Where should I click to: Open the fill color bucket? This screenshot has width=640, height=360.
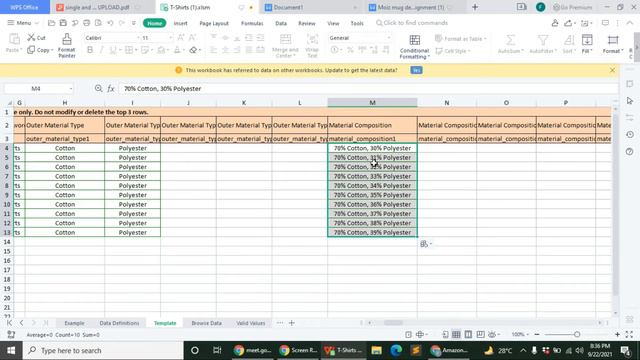coord(162,50)
